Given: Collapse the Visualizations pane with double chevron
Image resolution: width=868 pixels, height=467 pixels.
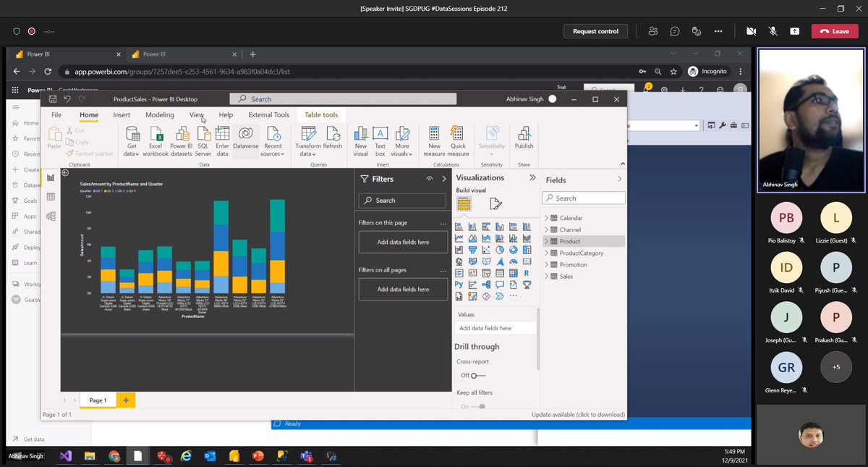Looking at the screenshot, I should tap(533, 177).
